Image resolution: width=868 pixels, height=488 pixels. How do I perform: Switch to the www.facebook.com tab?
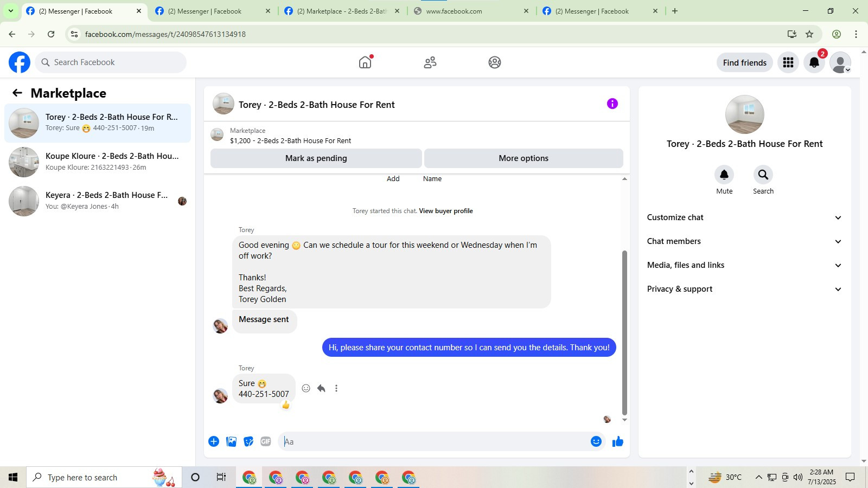471,11
